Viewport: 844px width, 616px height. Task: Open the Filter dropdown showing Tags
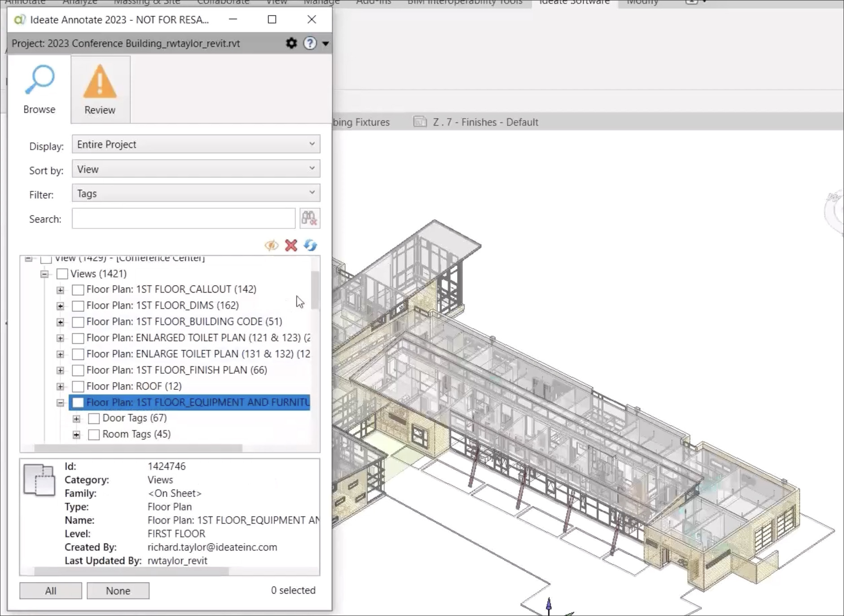click(196, 193)
